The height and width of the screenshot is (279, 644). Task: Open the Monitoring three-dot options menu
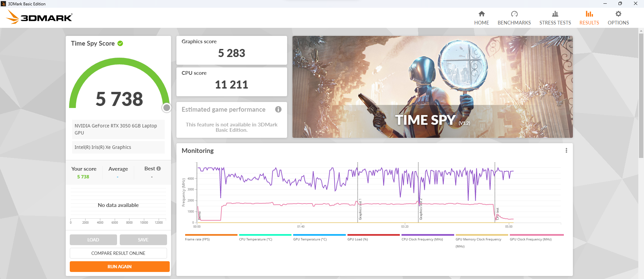[x=566, y=151]
